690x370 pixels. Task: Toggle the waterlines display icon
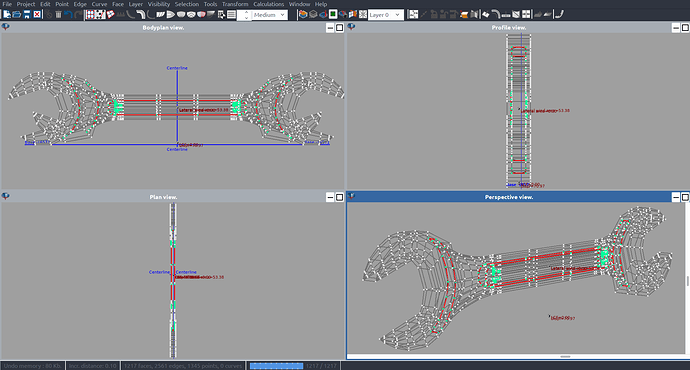(x=181, y=15)
